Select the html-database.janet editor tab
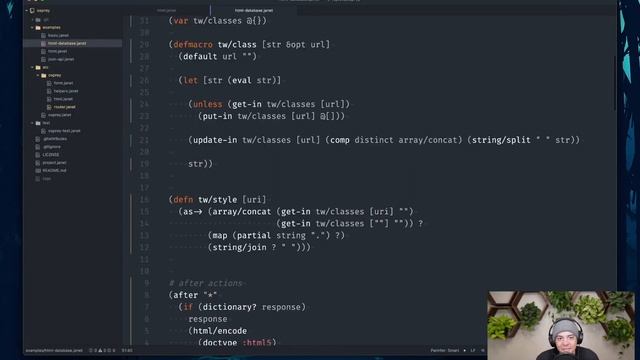 coord(254,10)
